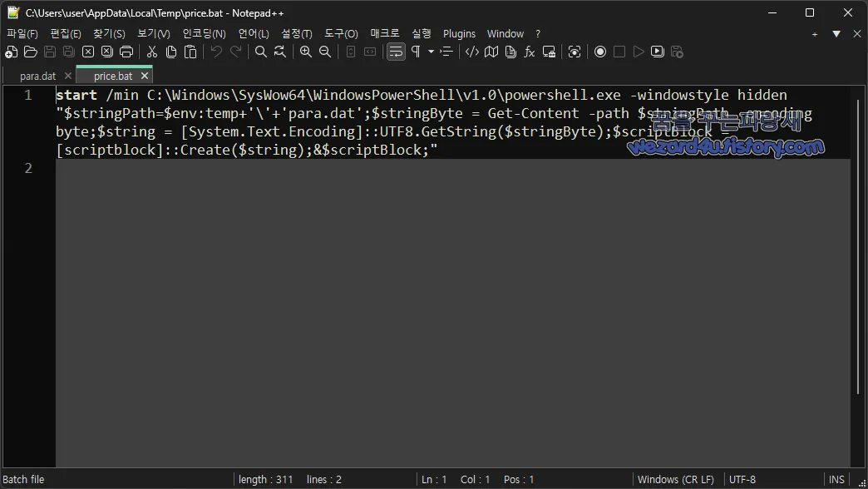Open show-symbol dropdown arrow beside pilcrow
This screenshot has height=489, width=868.
pos(431,52)
